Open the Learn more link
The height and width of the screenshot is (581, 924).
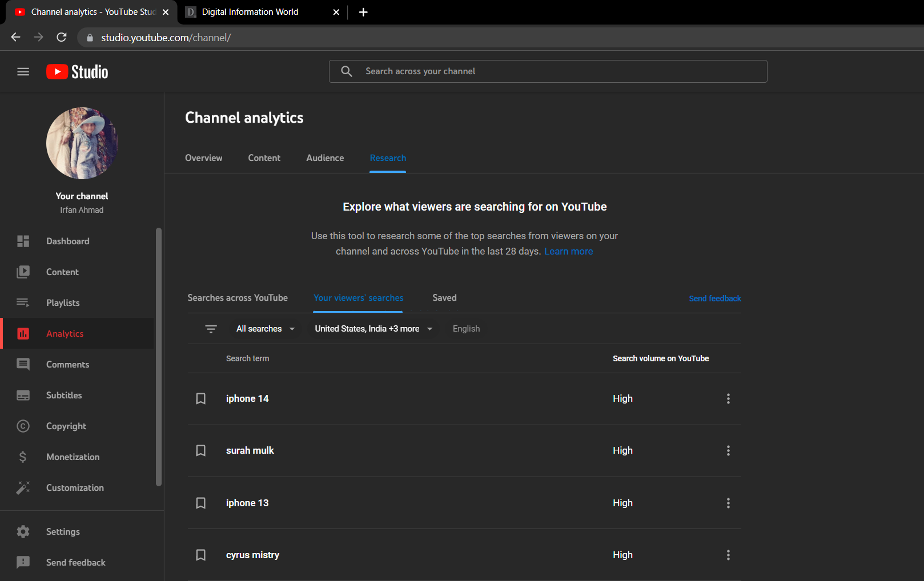(x=569, y=252)
